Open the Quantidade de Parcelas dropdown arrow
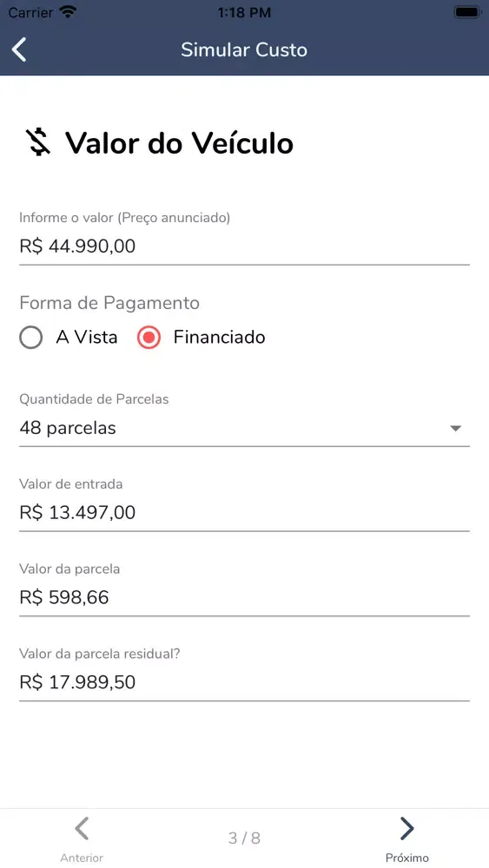The width and height of the screenshot is (489, 868). click(x=455, y=428)
